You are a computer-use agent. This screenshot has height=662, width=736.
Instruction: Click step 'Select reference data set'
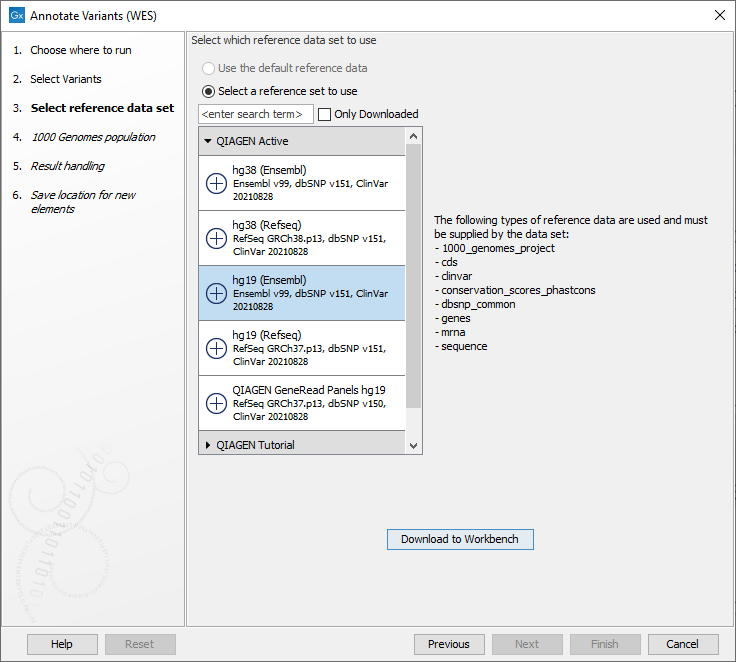tap(102, 108)
